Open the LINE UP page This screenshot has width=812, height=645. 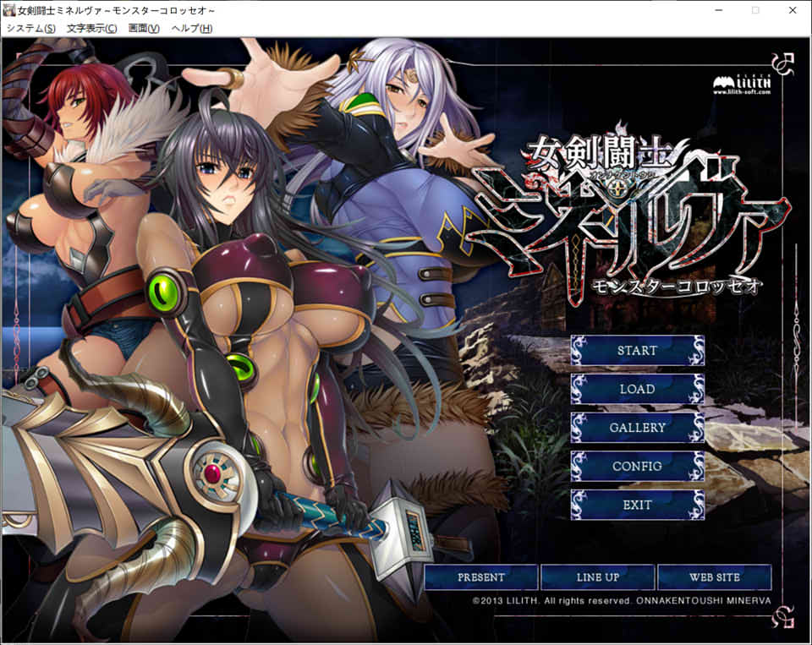pyautogui.click(x=598, y=577)
